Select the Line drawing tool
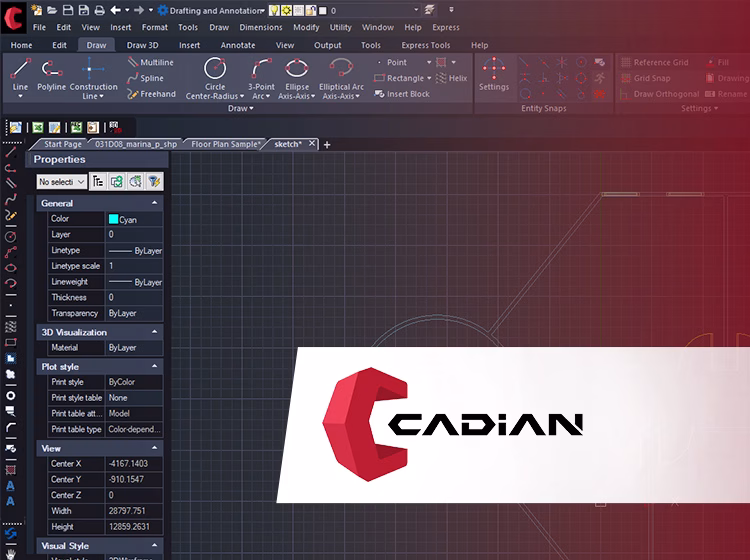 [x=20, y=73]
